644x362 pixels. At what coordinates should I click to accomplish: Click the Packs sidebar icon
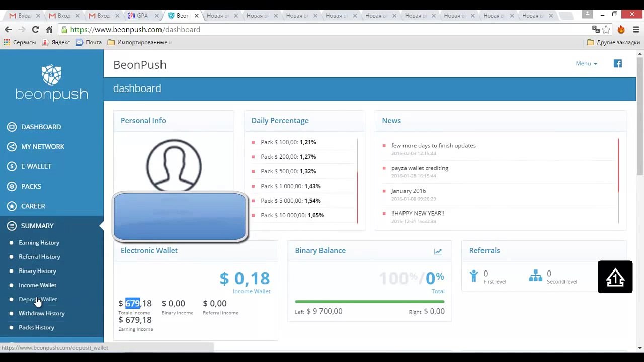tap(12, 187)
